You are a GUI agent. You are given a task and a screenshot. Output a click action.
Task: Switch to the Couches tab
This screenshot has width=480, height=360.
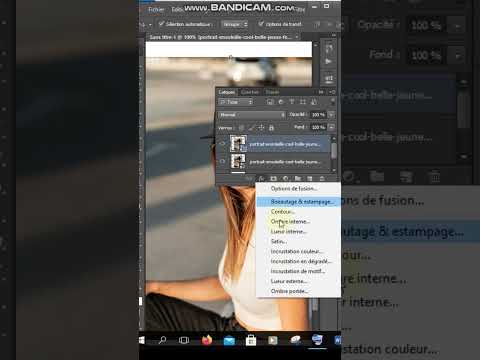250,92
